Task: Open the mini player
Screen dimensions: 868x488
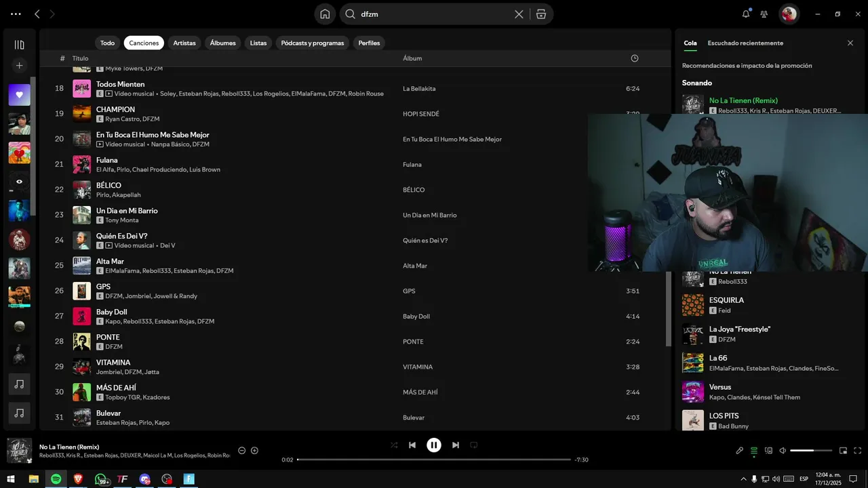Action: [x=844, y=451]
